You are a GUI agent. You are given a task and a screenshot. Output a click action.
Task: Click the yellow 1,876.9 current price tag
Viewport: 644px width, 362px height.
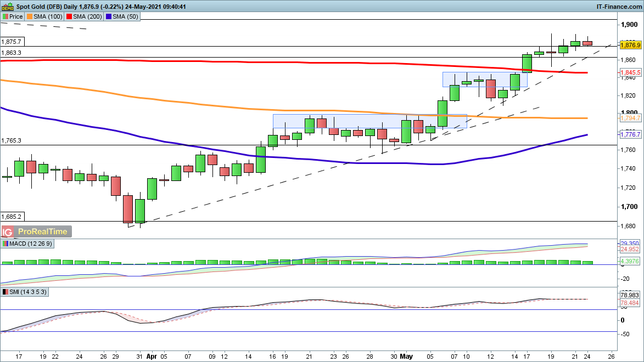click(x=630, y=45)
